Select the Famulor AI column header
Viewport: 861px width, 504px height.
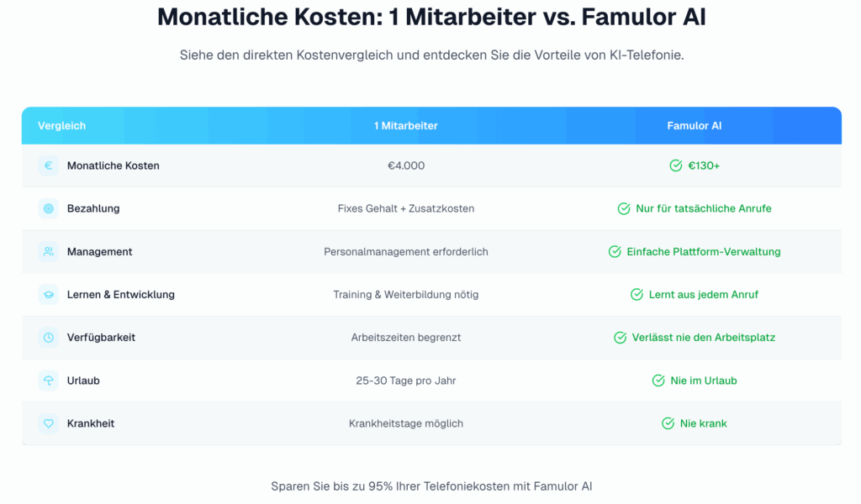point(694,126)
